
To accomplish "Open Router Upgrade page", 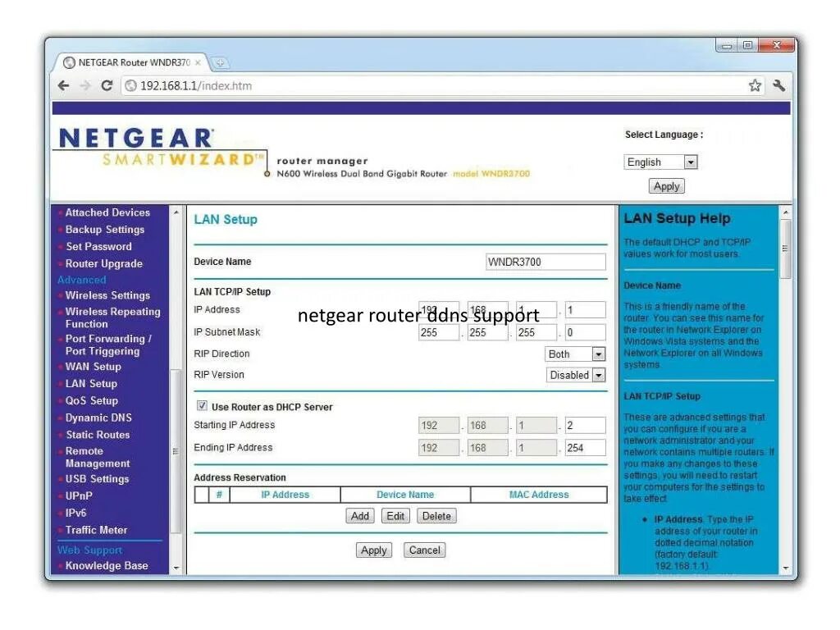I will tap(104, 264).
